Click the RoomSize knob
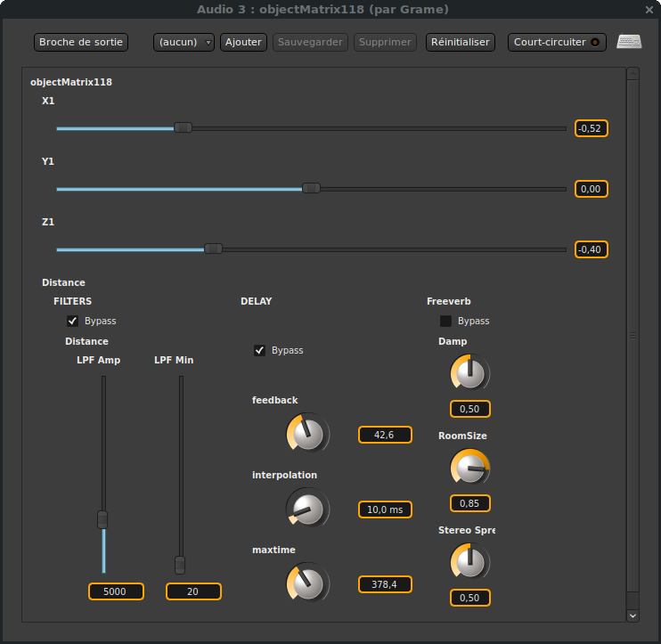Viewport: 661px width, 644px height. 469,468
